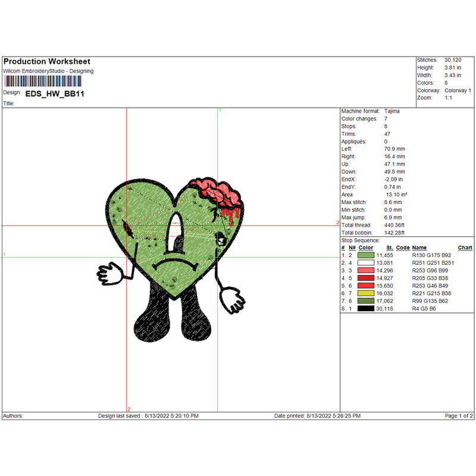Select the dark green swatch in stop 7
Image resolution: width=476 pixels, height=476 pixels.
pyautogui.click(x=366, y=301)
